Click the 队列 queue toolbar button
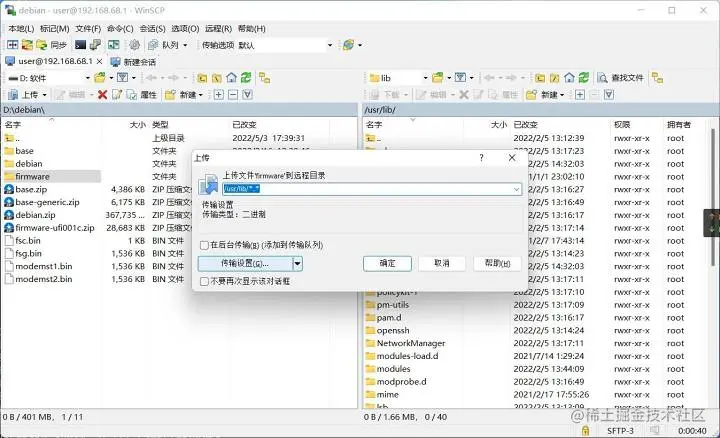 coord(165,45)
